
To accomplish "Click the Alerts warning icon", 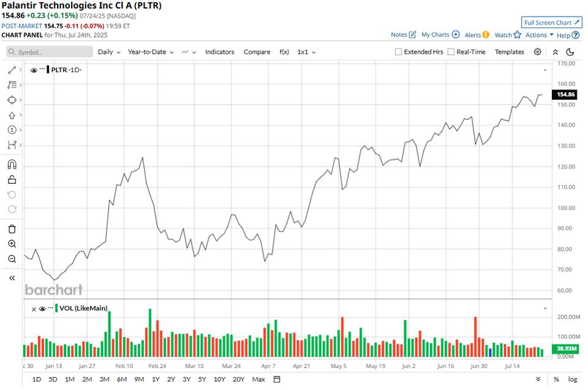I will click(x=486, y=35).
